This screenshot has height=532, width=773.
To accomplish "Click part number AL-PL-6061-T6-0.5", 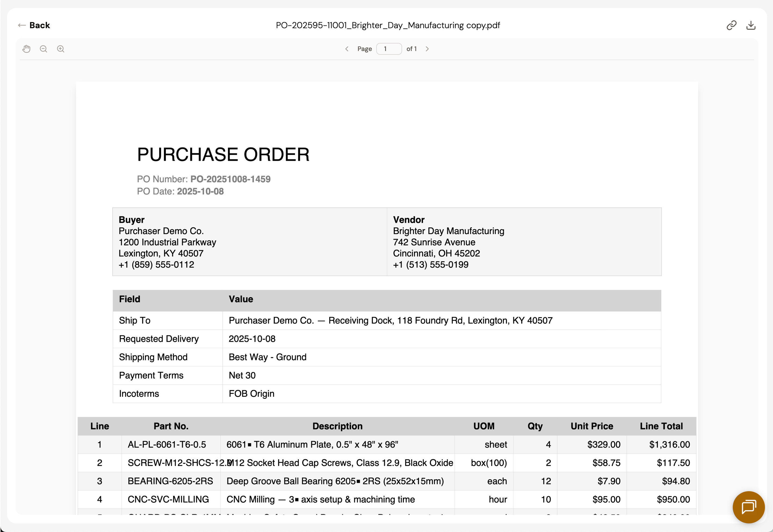I will [167, 444].
